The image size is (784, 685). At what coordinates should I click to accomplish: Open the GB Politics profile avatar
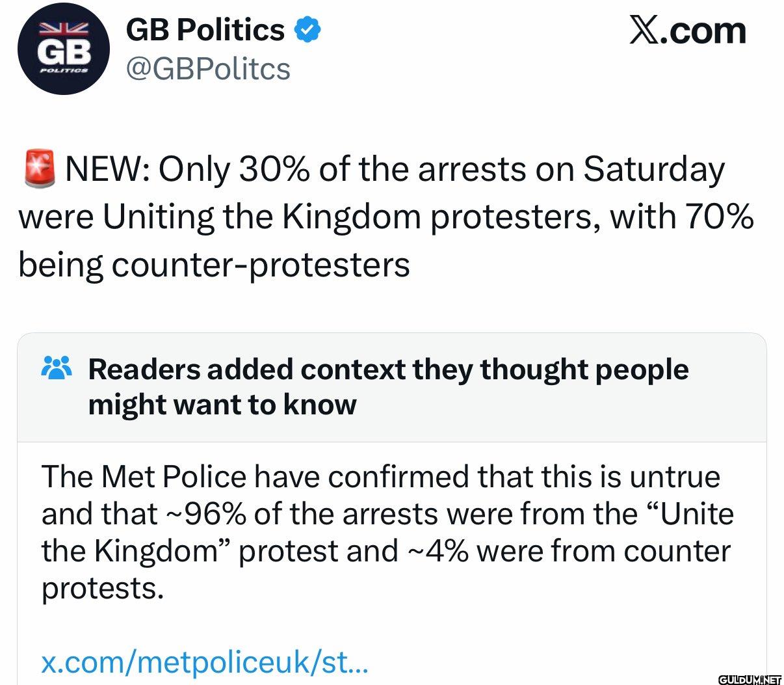pos(63,49)
